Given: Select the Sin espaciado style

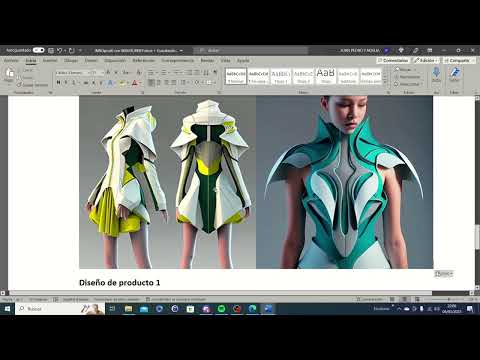Looking at the screenshot, I should pyautogui.click(x=258, y=76).
